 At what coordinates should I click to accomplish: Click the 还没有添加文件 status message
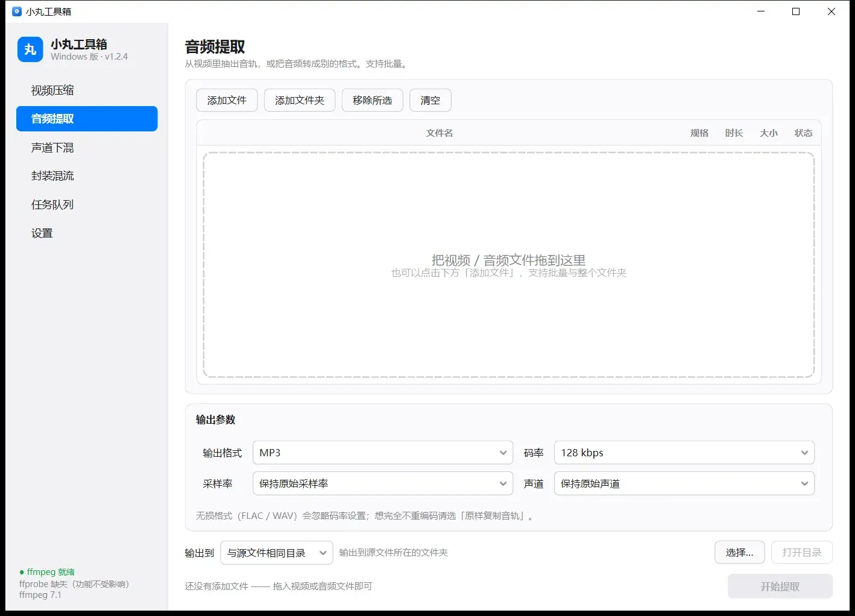[279, 586]
